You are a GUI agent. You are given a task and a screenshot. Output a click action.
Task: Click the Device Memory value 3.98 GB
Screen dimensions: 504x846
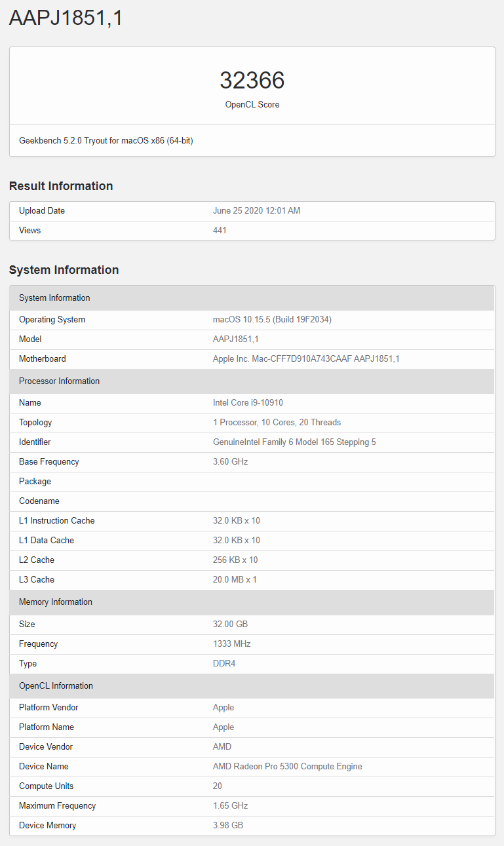[x=228, y=826]
